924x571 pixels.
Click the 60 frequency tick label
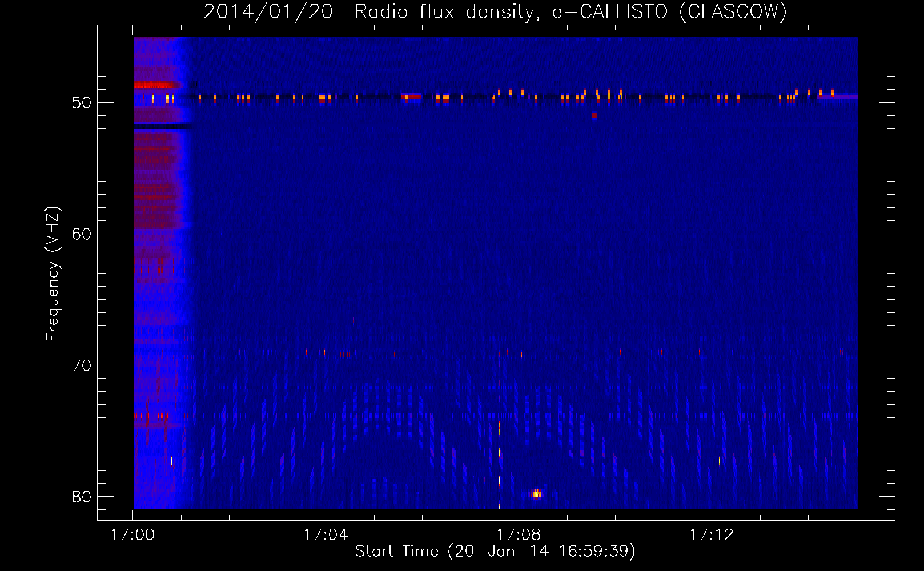82,234
